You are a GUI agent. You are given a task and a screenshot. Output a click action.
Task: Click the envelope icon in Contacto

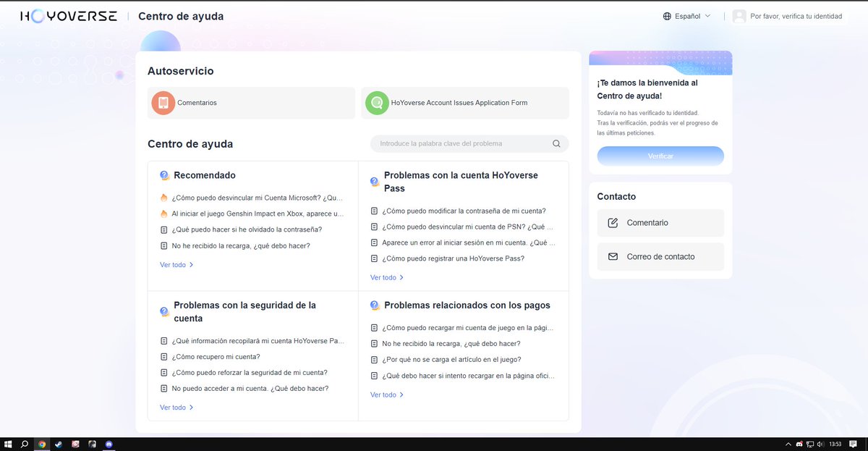pyautogui.click(x=613, y=257)
